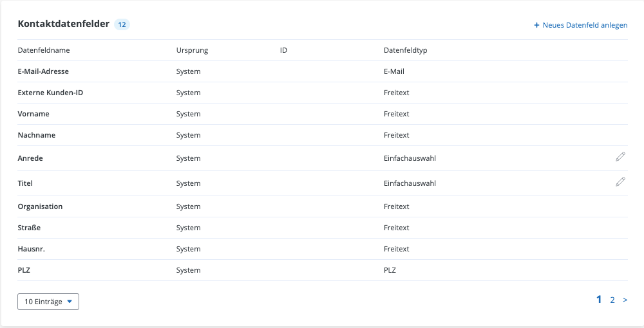Screen dimensions: 644x328
Task: Click the ID column header
Action: click(x=283, y=50)
